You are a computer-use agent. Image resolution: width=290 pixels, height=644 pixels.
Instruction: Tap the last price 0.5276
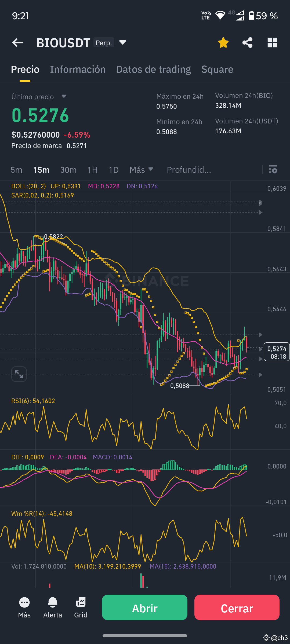pyautogui.click(x=40, y=116)
